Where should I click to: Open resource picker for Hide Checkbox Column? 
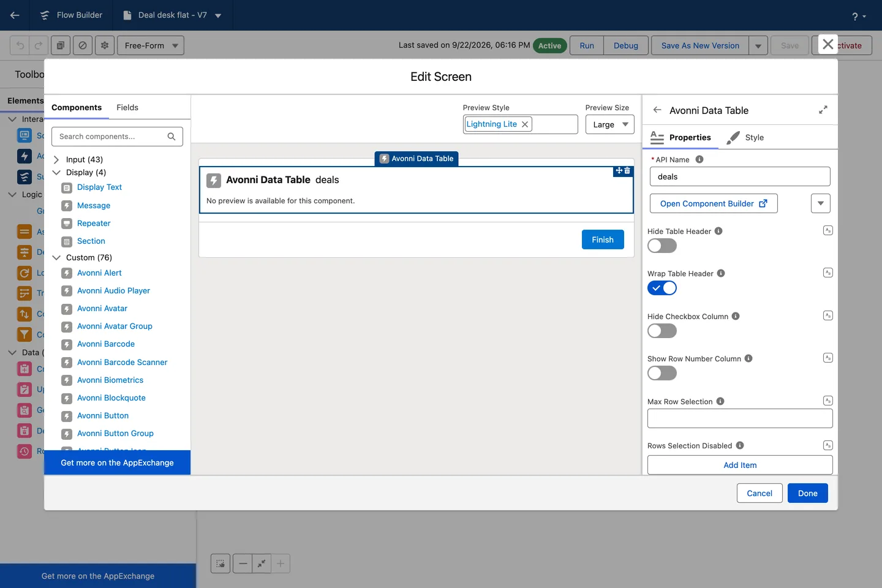click(828, 315)
